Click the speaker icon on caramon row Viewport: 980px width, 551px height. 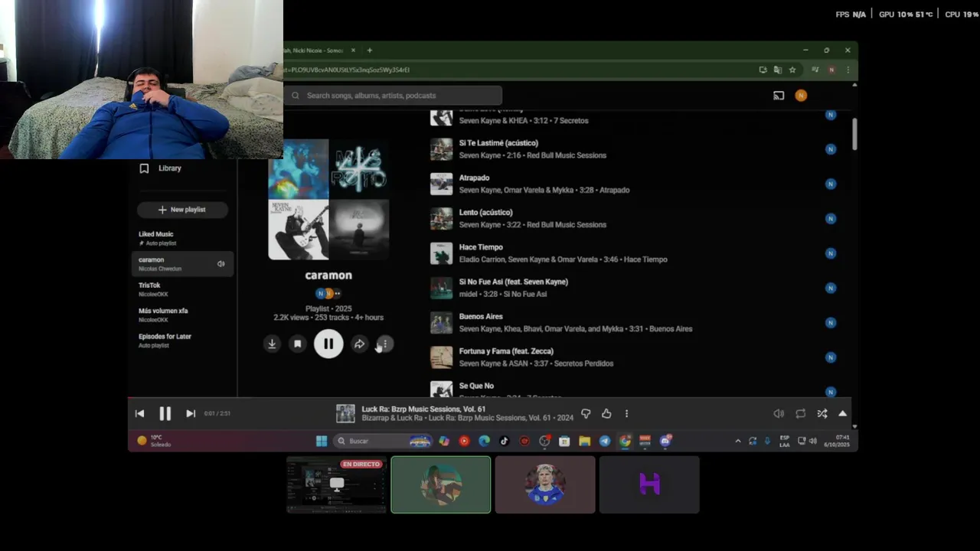pos(220,264)
